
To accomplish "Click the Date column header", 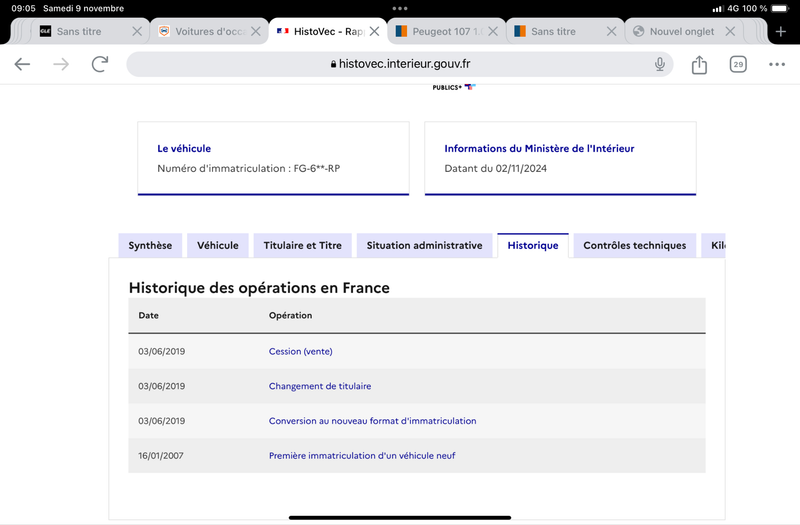I will point(148,315).
